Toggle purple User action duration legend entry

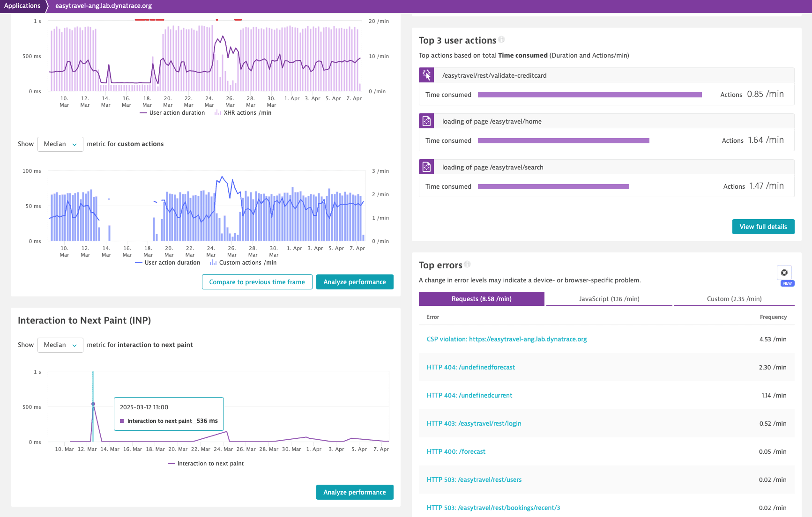click(x=172, y=113)
